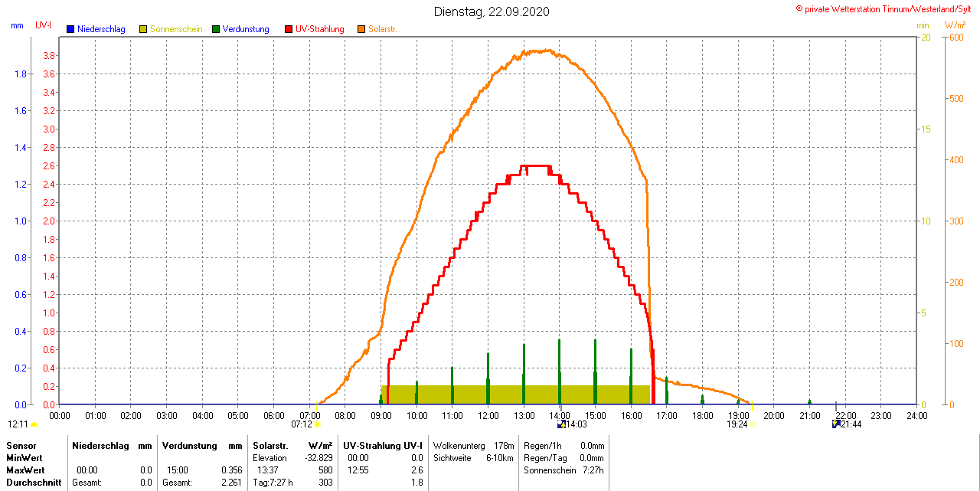The image size is (980, 491).
Task: Click the Tag:7:27 h label
Action: pos(273,483)
